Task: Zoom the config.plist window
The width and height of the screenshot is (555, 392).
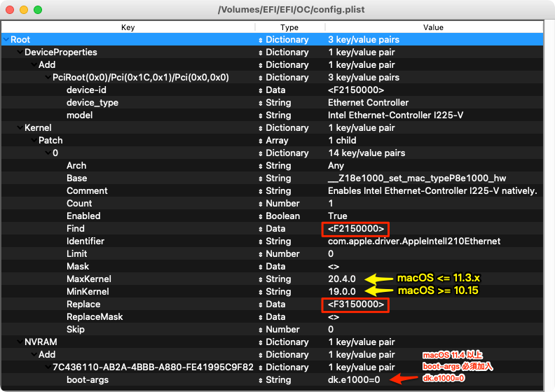Action: click(38, 10)
